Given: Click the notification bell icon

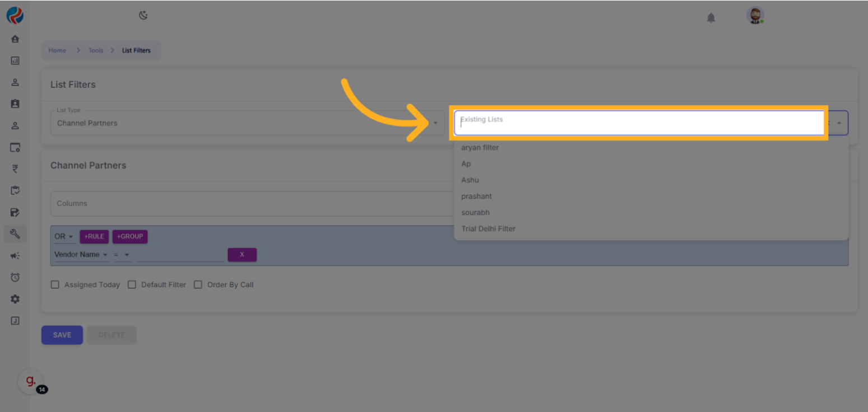Looking at the screenshot, I should coord(711,18).
